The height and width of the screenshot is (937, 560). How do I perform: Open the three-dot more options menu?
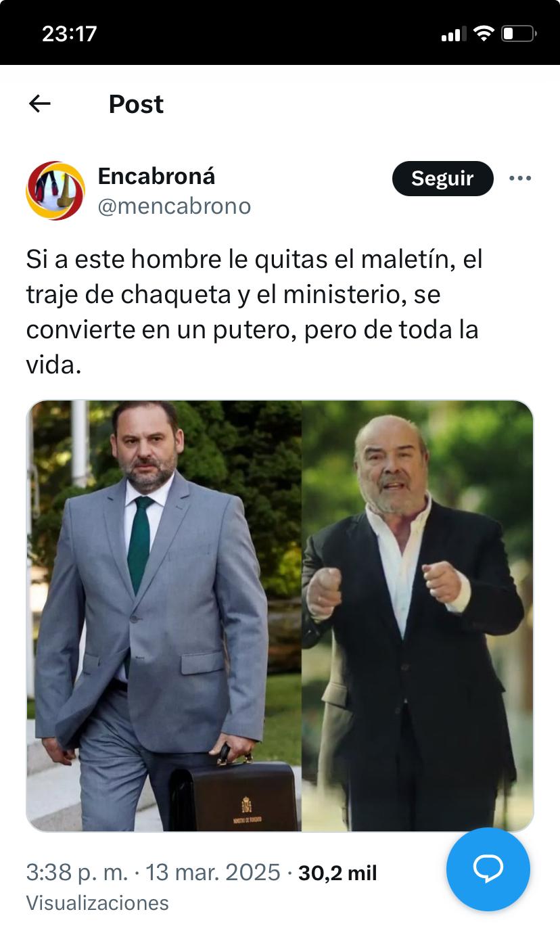[x=520, y=179]
